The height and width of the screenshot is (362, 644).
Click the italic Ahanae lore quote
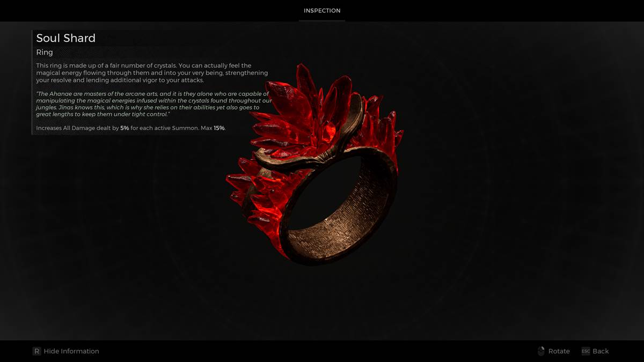point(153,104)
